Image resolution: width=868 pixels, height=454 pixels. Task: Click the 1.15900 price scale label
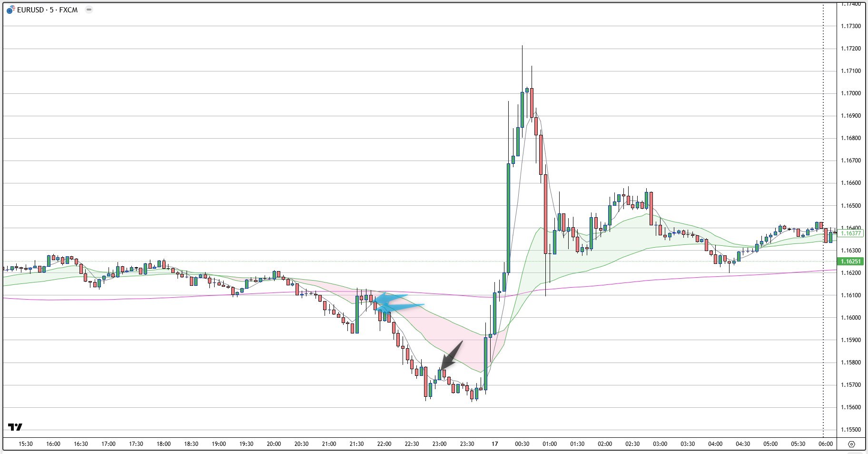(x=850, y=340)
